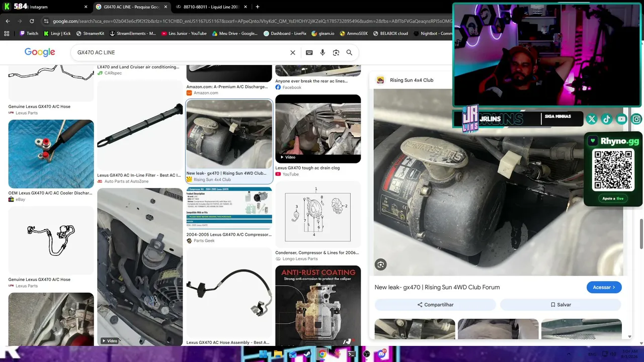The width and height of the screenshot is (644, 362).
Task: Switch to the 88710-6B011 Liquid Line tab
Action: click(x=211, y=7)
